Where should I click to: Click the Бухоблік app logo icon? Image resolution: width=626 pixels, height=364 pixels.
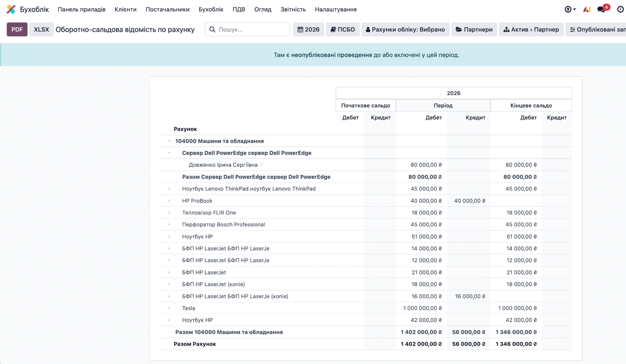click(11, 9)
